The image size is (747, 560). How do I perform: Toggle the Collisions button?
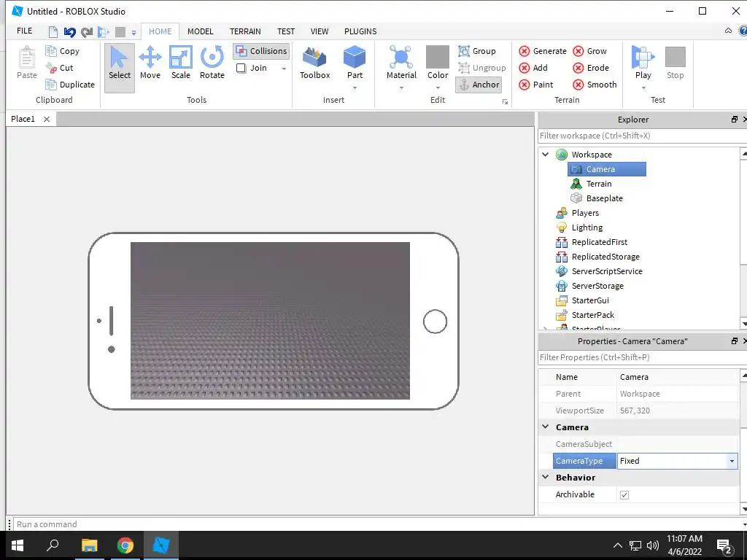[x=262, y=51]
